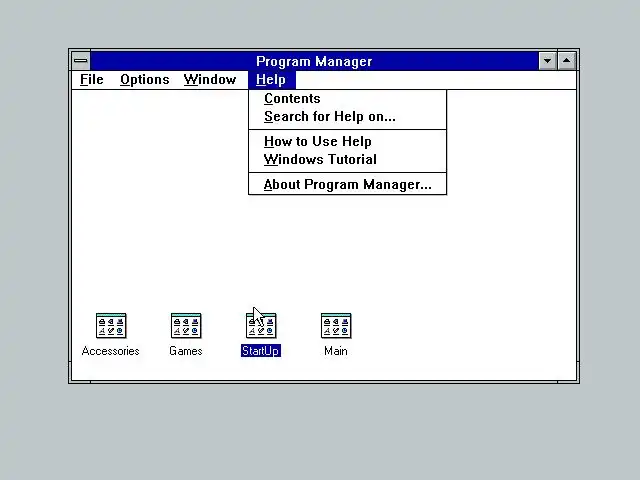Launch the Windows Tutorial entry
This screenshot has height=480, width=640.
347,159
